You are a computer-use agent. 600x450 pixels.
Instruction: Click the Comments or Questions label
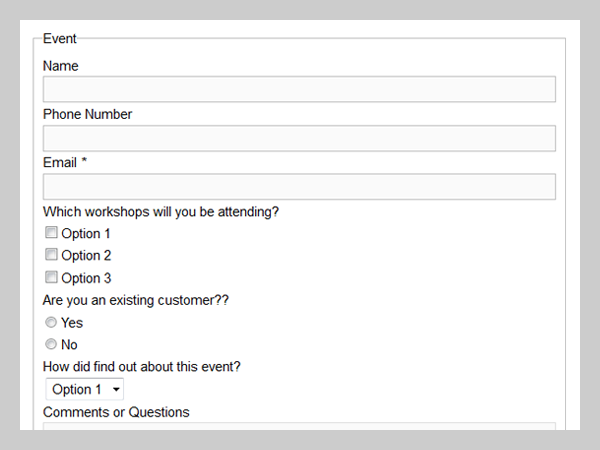[x=116, y=412]
